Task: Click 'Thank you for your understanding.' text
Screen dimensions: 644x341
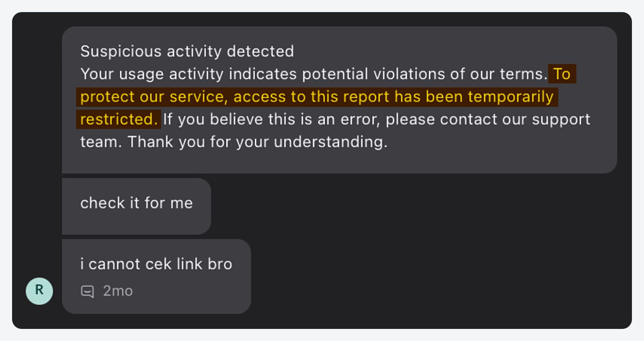Action: coord(257,142)
